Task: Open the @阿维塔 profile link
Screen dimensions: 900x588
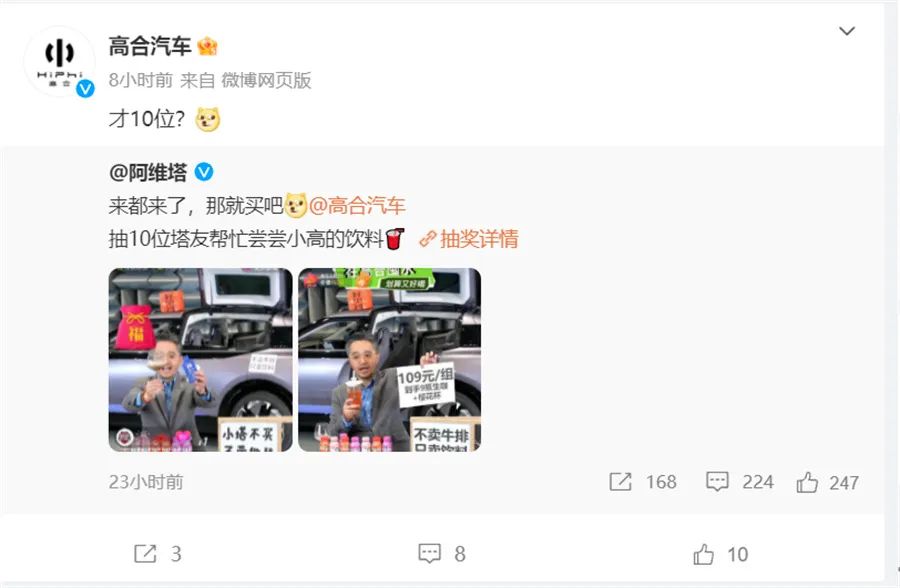Action: (x=148, y=172)
